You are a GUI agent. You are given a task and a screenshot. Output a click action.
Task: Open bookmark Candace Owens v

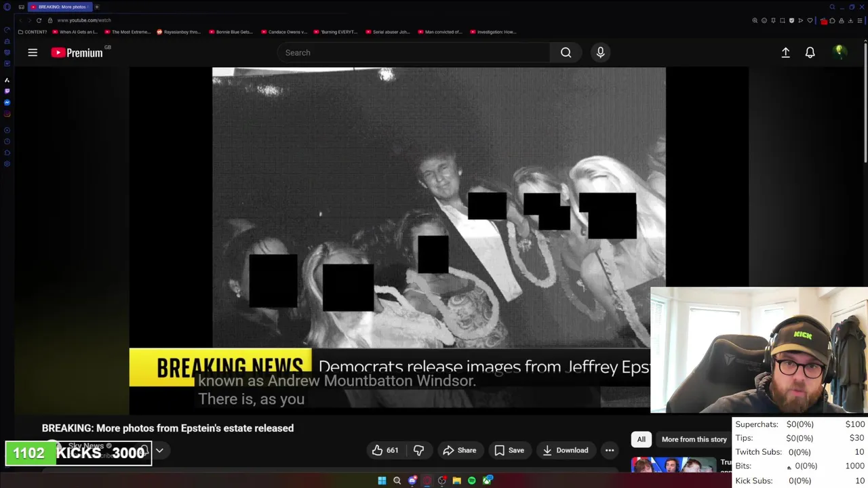click(x=285, y=32)
